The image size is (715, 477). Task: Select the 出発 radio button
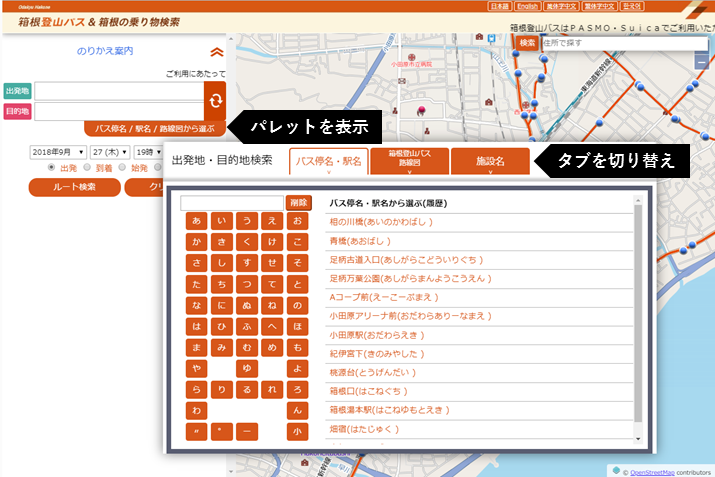(x=53, y=168)
